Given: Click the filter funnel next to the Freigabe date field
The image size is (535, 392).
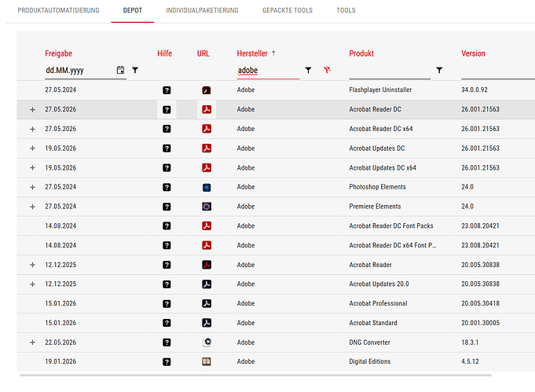Looking at the screenshot, I should pyautogui.click(x=135, y=70).
